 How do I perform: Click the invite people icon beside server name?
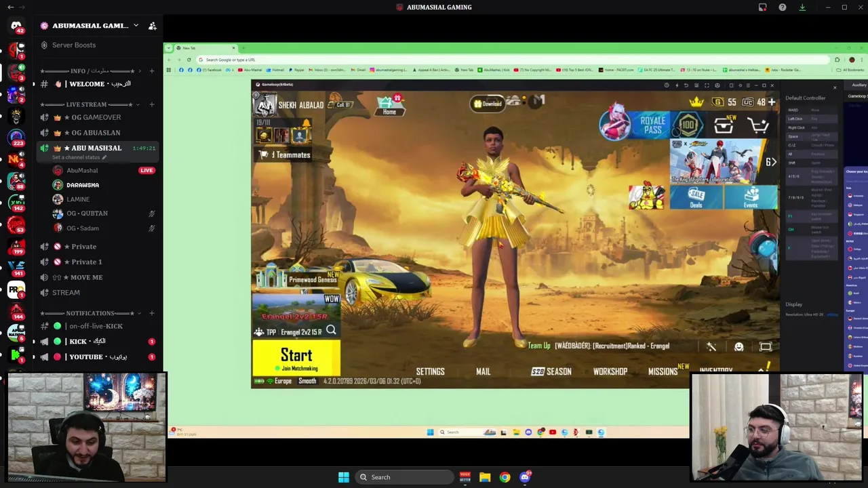153,26
